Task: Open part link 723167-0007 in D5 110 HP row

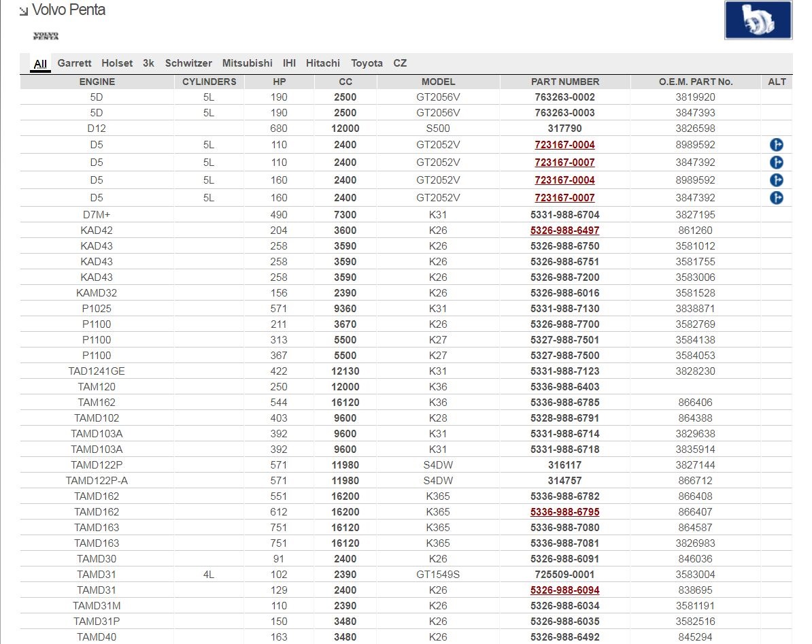Action: [x=564, y=163]
